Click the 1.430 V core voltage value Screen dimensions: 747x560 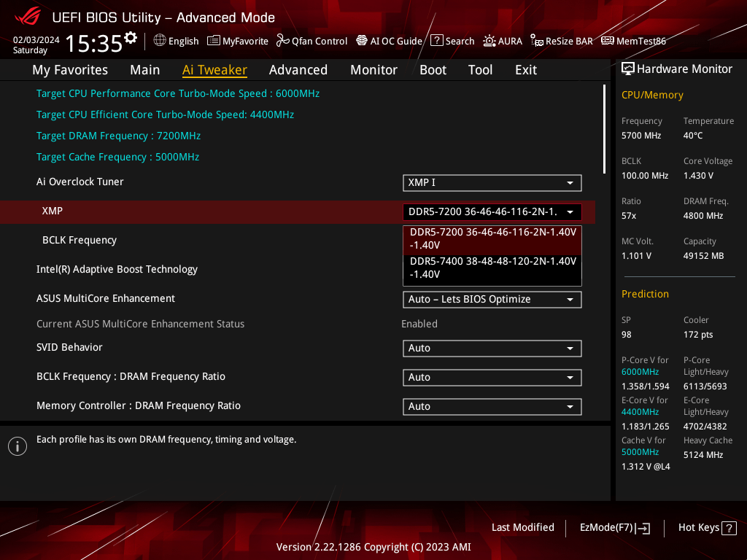click(x=698, y=176)
